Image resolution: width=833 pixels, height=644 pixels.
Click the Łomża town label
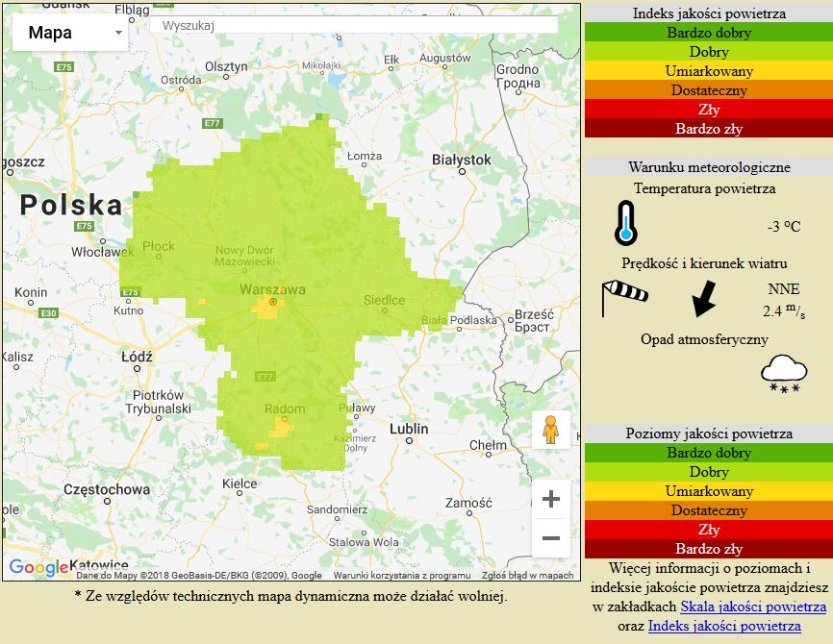click(x=365, y=156)
